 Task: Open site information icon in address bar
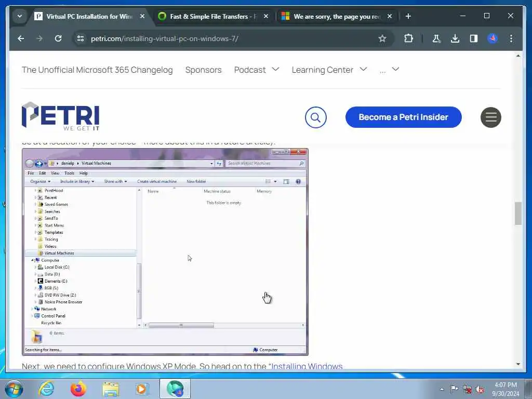coord(81,38)
